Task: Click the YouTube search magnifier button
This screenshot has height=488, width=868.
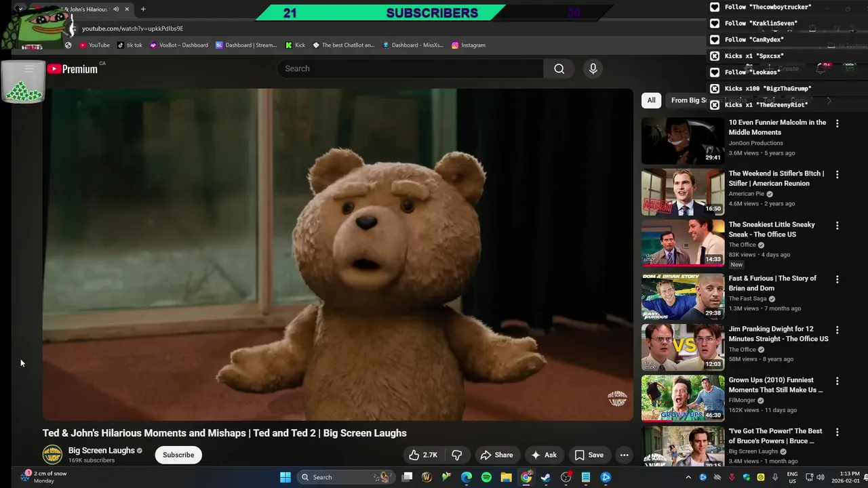Action: tap(559, 68)
